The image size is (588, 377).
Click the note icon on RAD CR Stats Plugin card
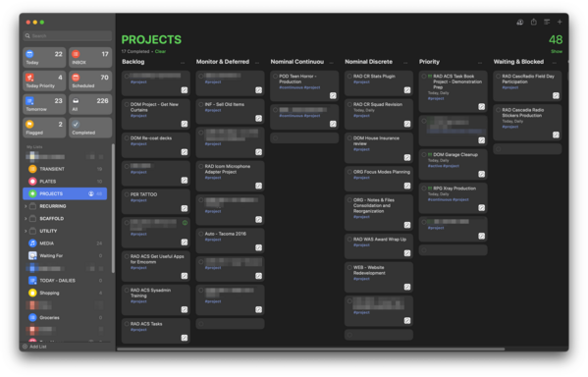(x=407, y=90)
